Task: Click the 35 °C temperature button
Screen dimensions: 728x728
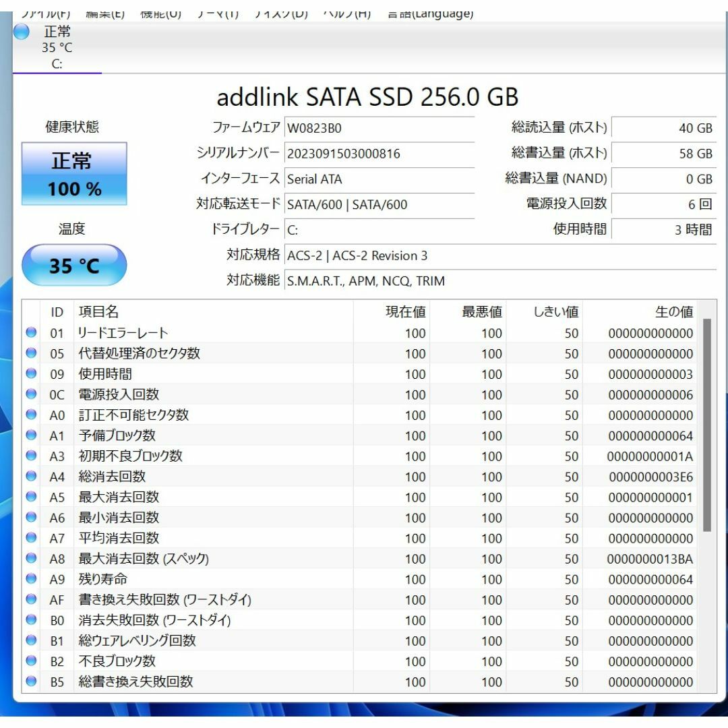Action: (74, 265)
